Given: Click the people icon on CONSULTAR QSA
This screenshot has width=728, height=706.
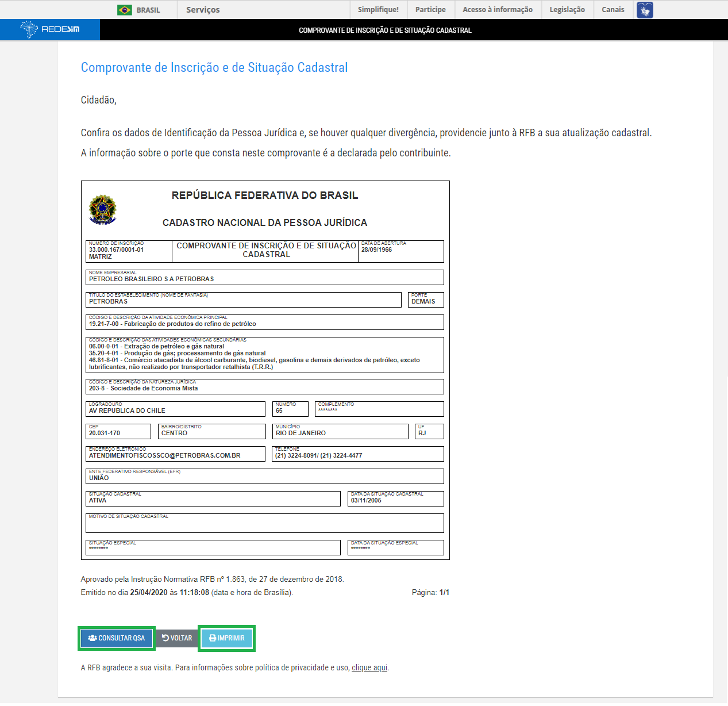Looking at the screenshot, I should coord(92,638).
